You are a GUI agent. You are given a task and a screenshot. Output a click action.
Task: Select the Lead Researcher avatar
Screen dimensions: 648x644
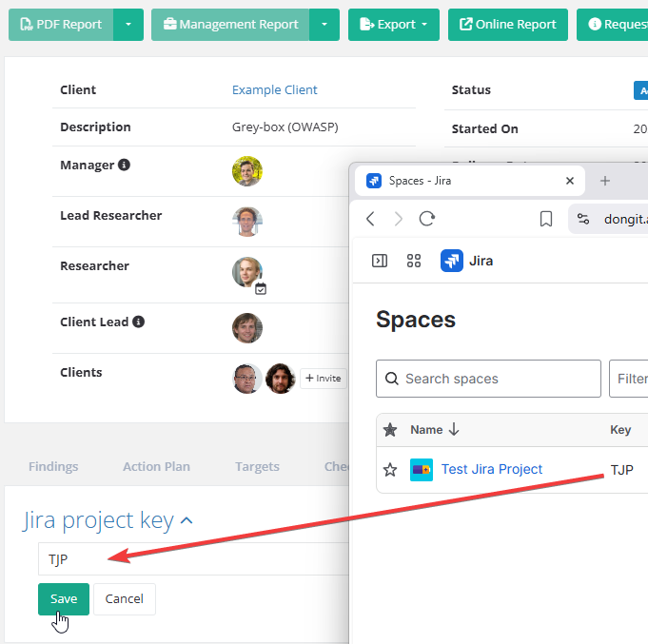point(247,222)
